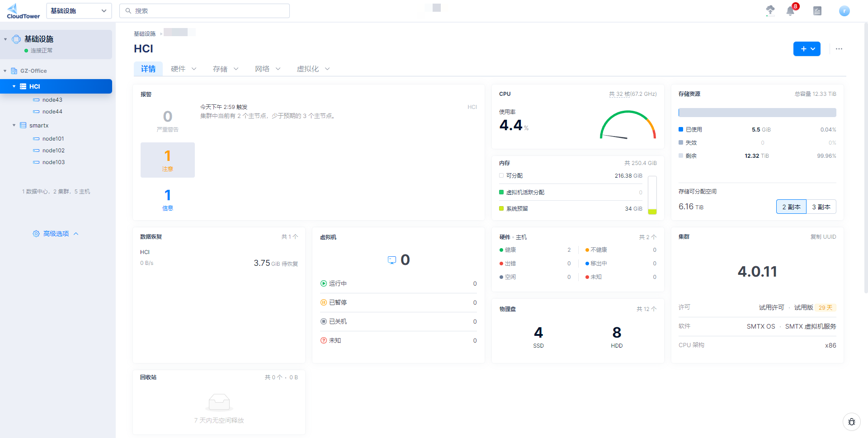Select the 1 信息 alert counter
868x438 pixels.
[x=168, y=200]
